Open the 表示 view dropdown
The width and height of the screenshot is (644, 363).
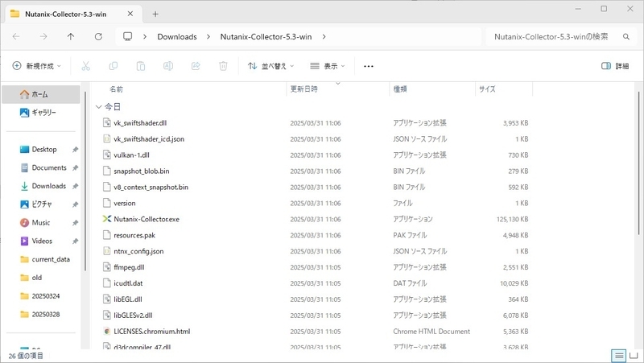(328, 66)
